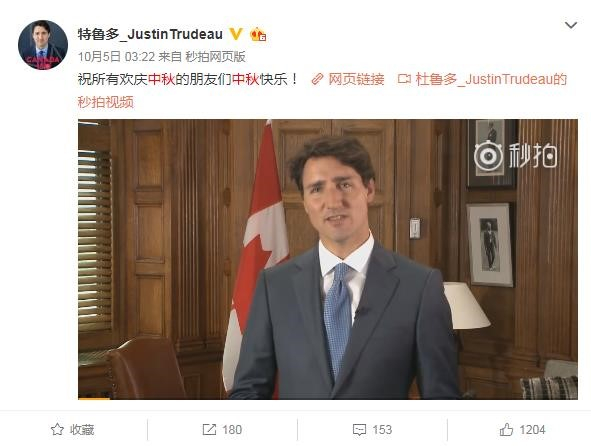Click the chain icon beside 网页链接
Viewport: 591px width, 446px height.
[x=317, y=80]
